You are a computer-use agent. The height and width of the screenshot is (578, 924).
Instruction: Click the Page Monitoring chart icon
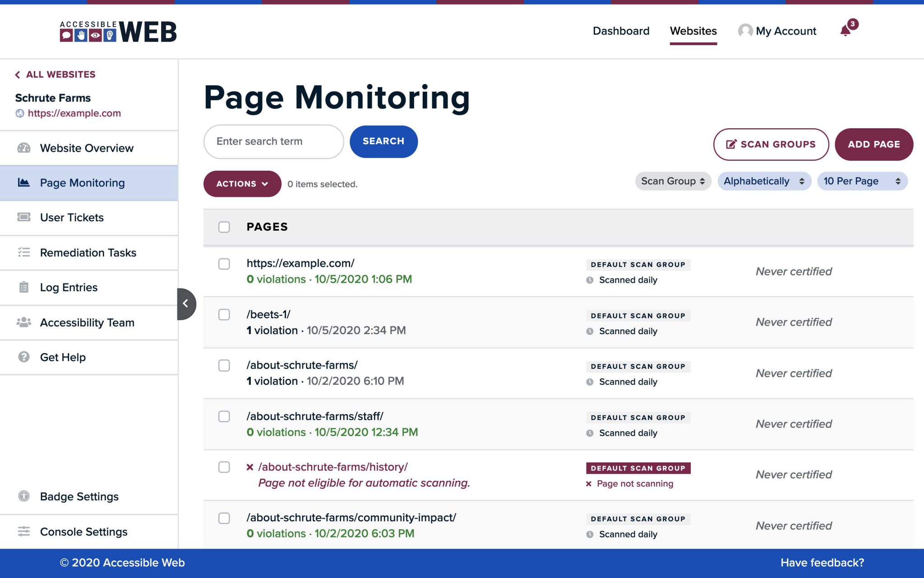[24, 182]
